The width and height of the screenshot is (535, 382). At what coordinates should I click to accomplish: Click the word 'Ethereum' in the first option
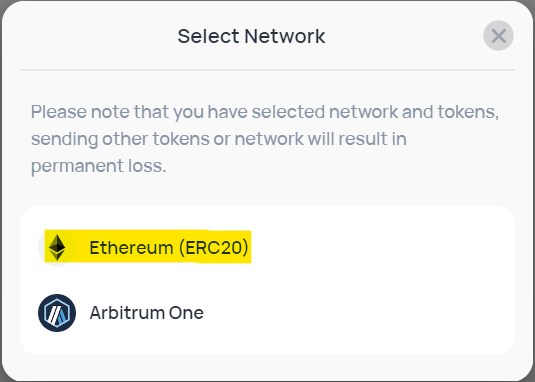[x=131, y=248]
